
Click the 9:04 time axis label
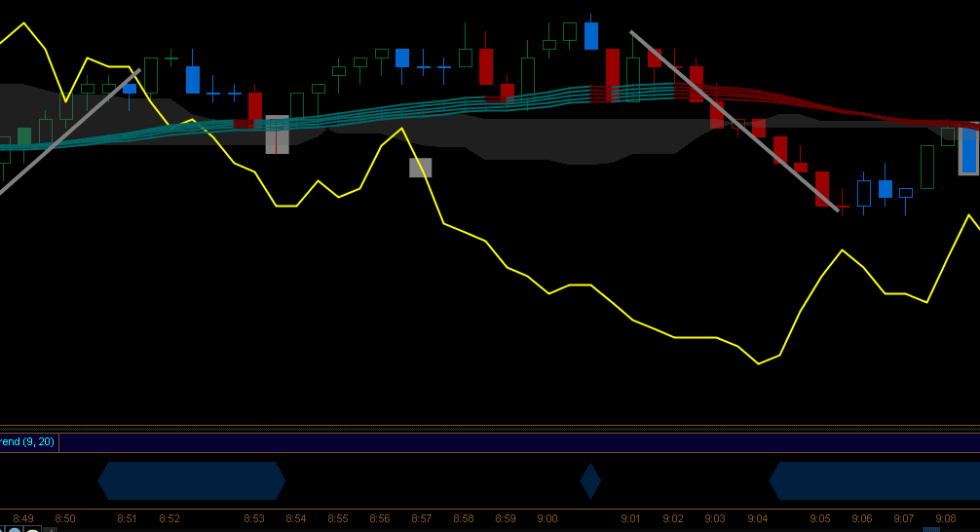758,518
